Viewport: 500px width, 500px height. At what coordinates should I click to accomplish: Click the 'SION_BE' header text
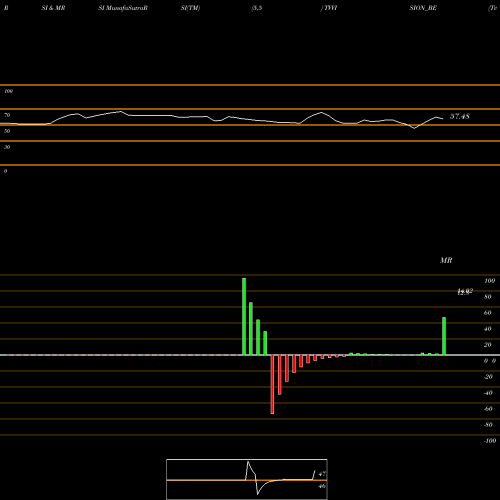point(423,8)
